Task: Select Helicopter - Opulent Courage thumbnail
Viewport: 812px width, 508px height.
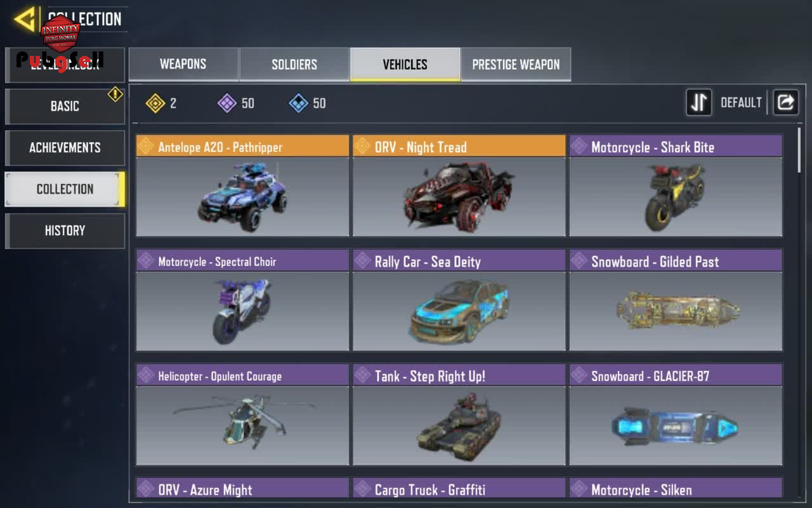Action: click(242, 425)
